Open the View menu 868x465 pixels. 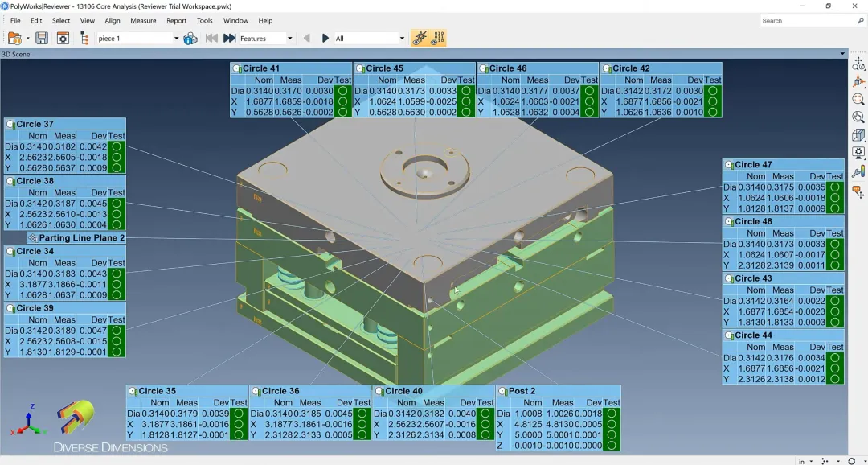click(x=88, y=20)
